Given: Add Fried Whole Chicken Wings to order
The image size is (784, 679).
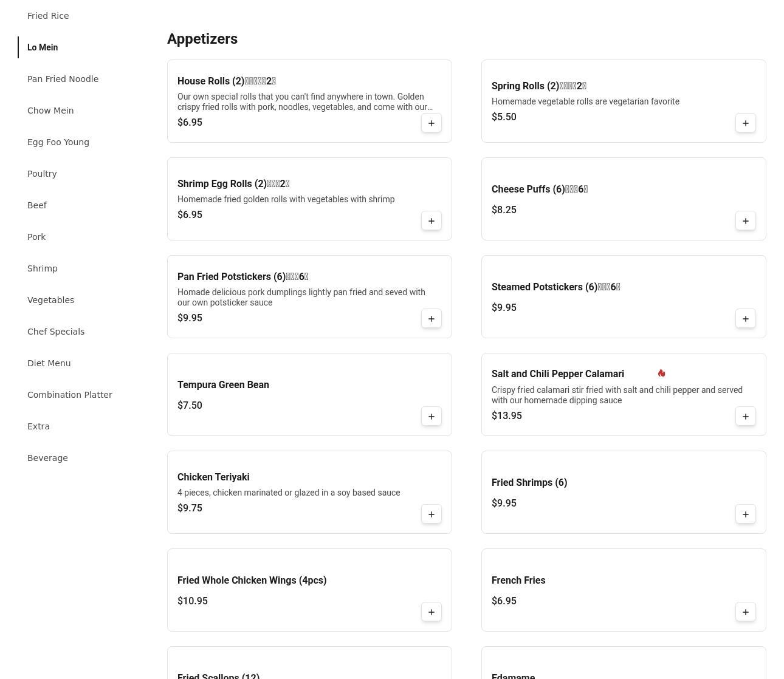Looking at the screenshot, I should click(431, 612).
